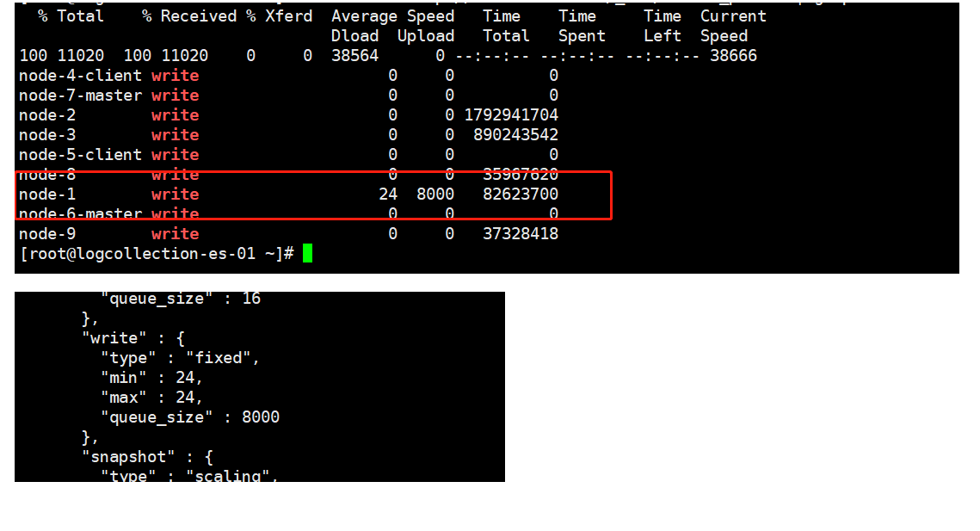
Task: Click node-1 in the highlighted row
Action: (47, 194)
